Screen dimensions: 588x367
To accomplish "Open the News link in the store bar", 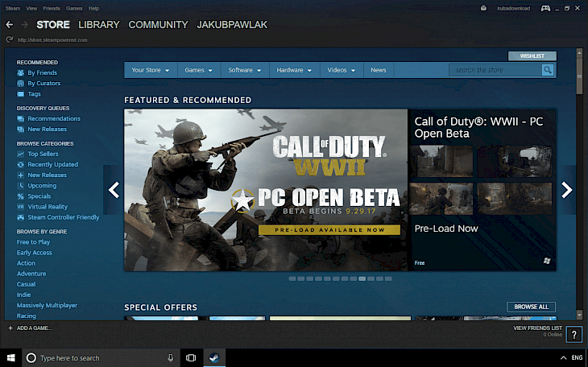I will (379, 70).
